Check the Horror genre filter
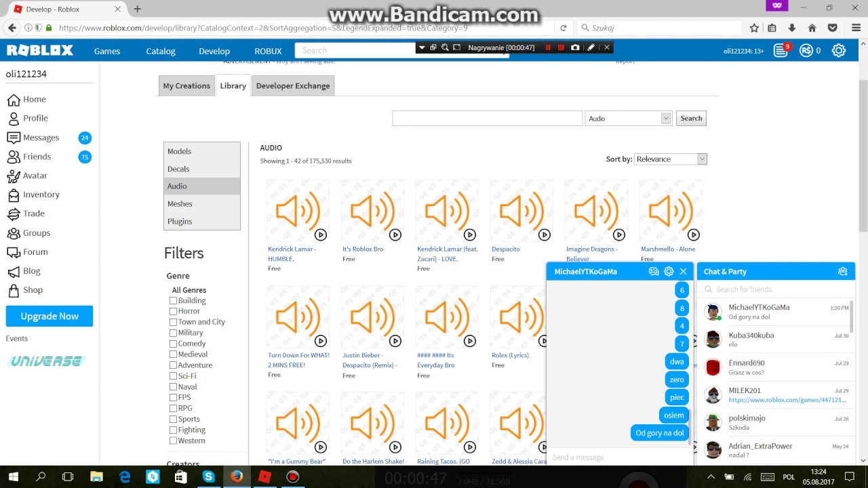Image resolution: width=868 pixels, height=488 pixels. (173, 311)
